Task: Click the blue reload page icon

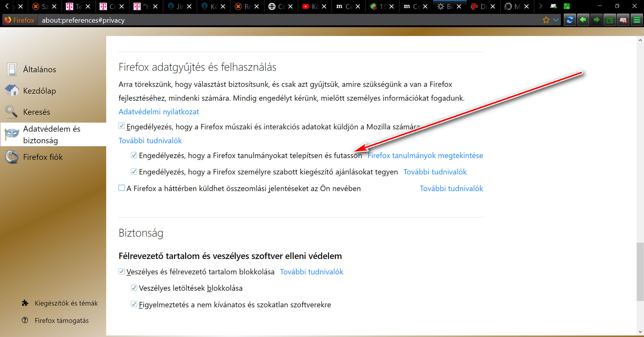Action: pyautogui.click(x=570, y=20)
